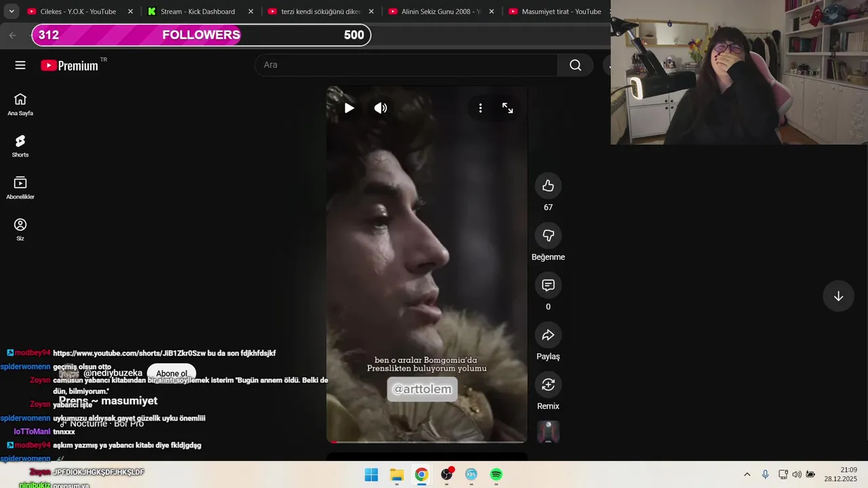Image resolution: width=868 pixels, height=488 pixels.
Task: Open Shorts from the sidebar
Action: [20, 146]
